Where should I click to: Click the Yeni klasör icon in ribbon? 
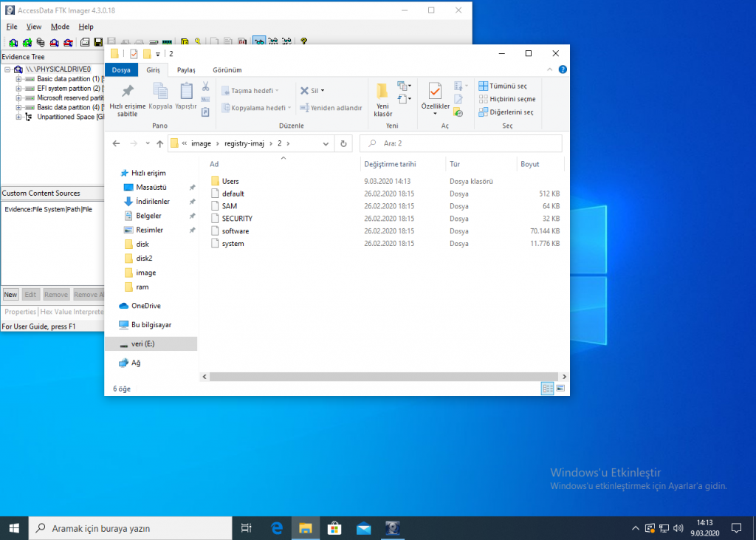point(382,99)
